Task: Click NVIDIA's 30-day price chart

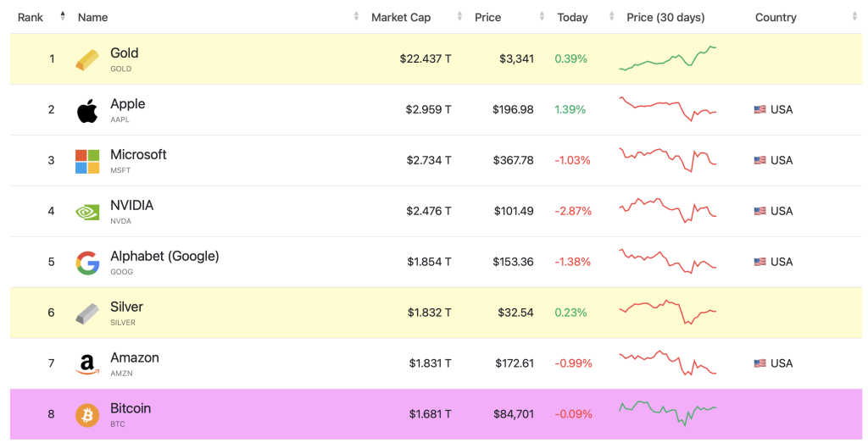Action: (x=668, y=210)
